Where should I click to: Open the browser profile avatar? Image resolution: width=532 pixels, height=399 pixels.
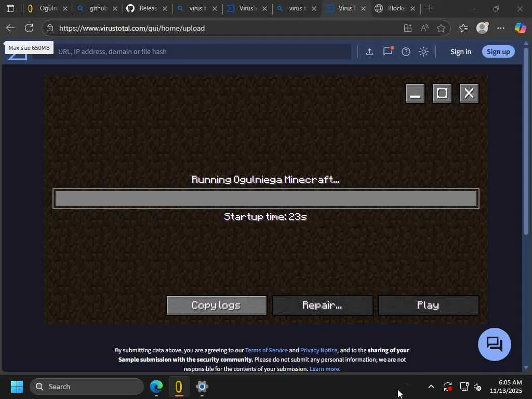coord(482,28)
